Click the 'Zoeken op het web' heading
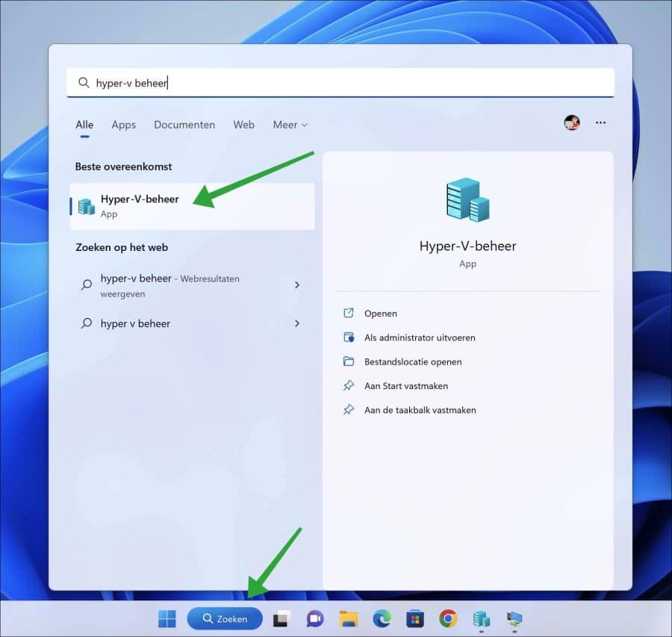Viewport: 672px width, 637px height. (122, 247)
